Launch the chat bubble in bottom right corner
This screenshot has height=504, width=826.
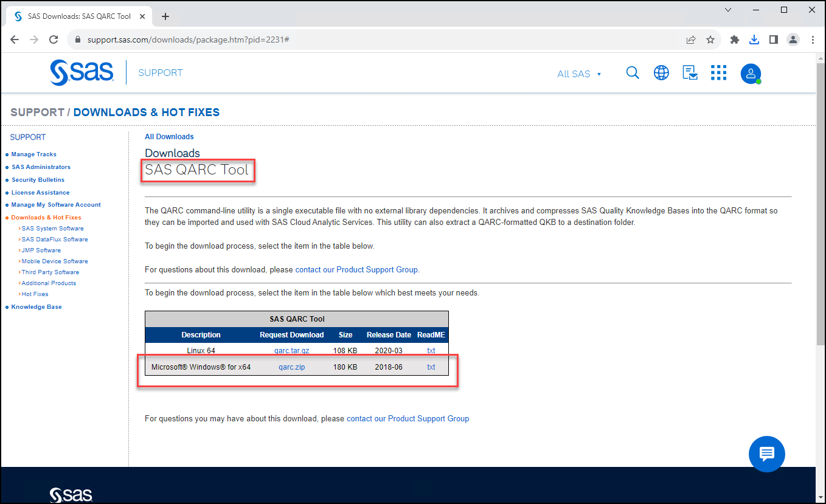click(x=766, y=454)
